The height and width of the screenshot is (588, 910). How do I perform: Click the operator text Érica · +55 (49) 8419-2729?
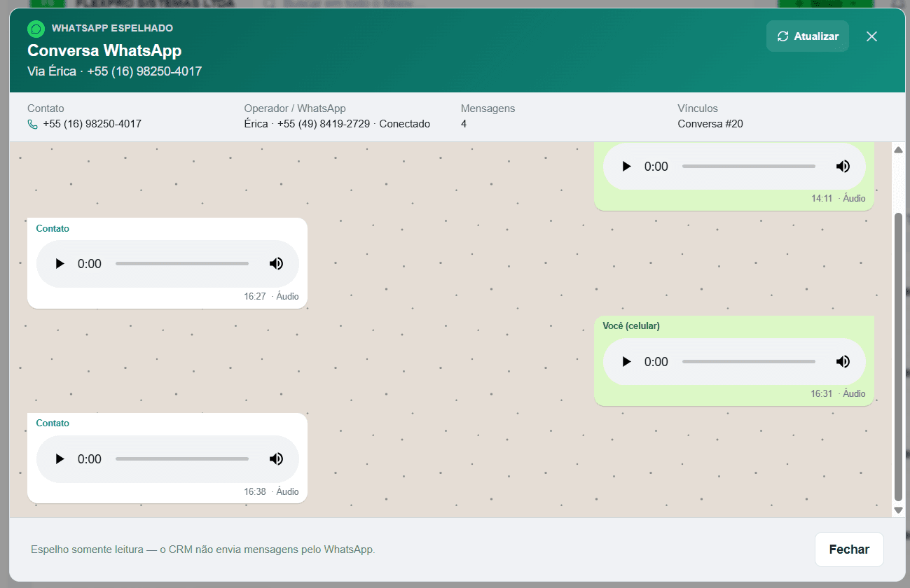pyautogui.click(x=307, y=124)
